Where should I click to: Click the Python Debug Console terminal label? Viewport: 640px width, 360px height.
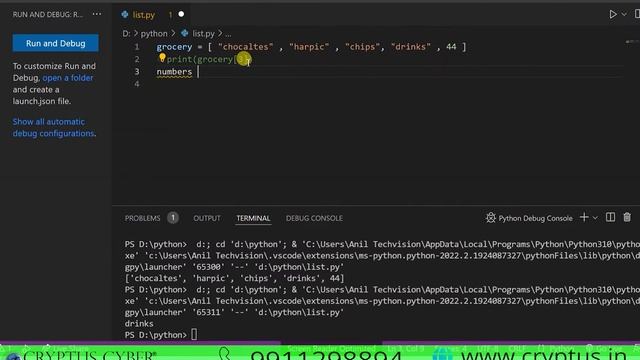(x=535, y=218)
